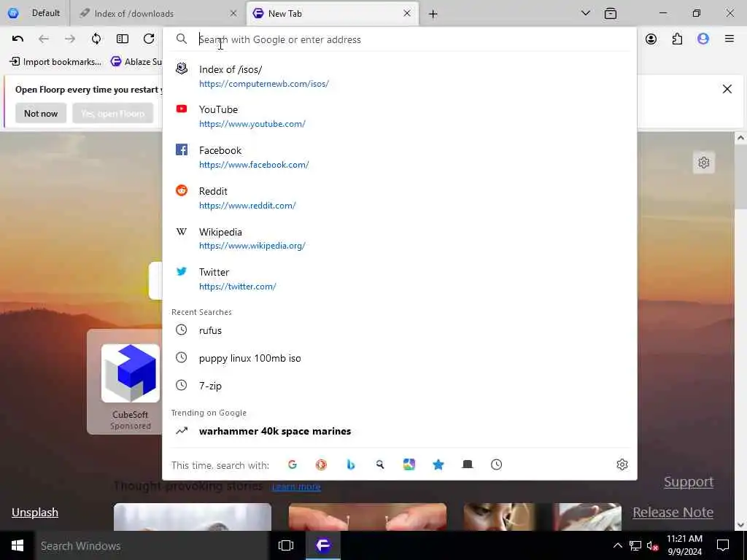Select the Wikipedia suggestion

[x=399, y=238]
